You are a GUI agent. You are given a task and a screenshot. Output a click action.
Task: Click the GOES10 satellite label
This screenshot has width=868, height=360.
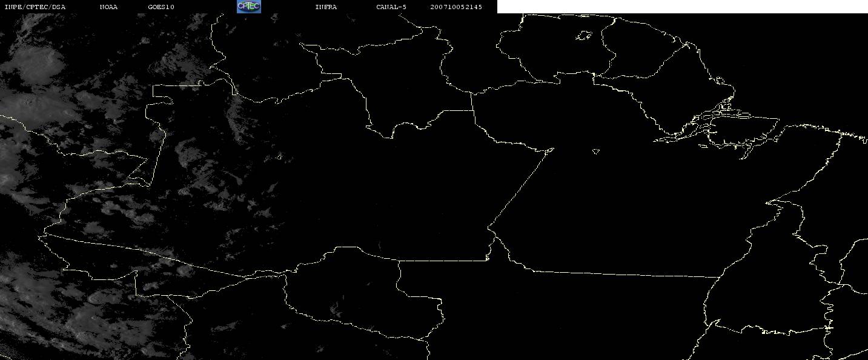pos(161,7)
